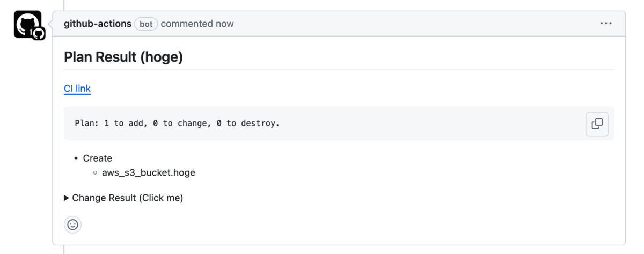Click the "now" comment timestamp
The image size is (644, 254).
tap(224, 24)
